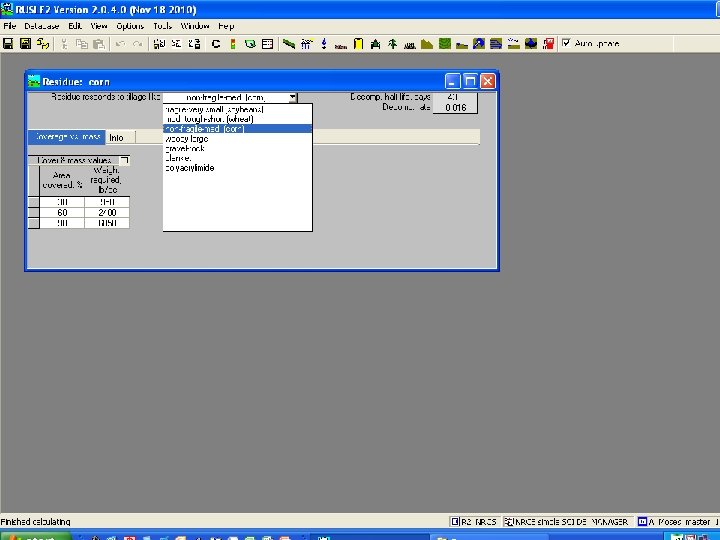The image size is (720, 540).
Task: Click the Area covered cell in first row
Action: click(x=62, y=202)
